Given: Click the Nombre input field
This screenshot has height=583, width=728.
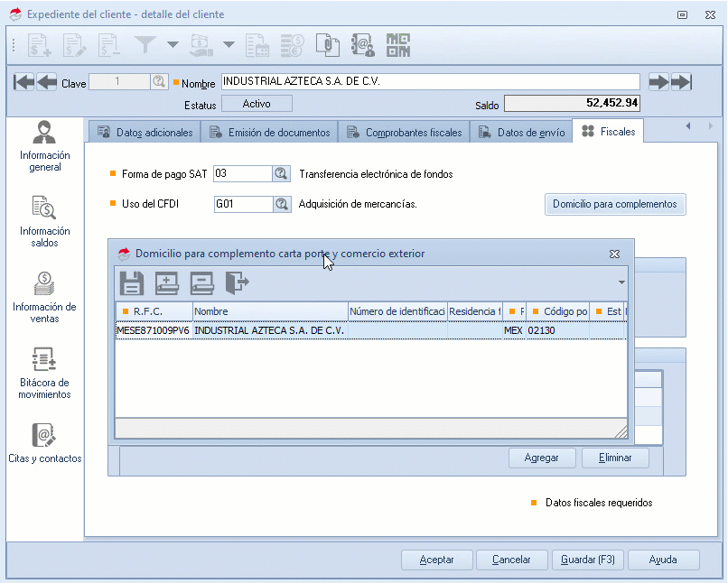Looking at the screenshot, I should tap(431, 81).
